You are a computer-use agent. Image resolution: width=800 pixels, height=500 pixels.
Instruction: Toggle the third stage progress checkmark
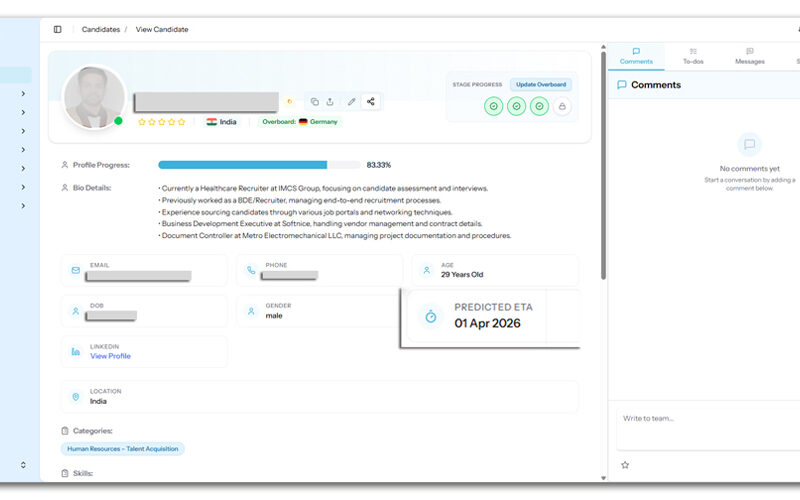click(x=539, y=106)
